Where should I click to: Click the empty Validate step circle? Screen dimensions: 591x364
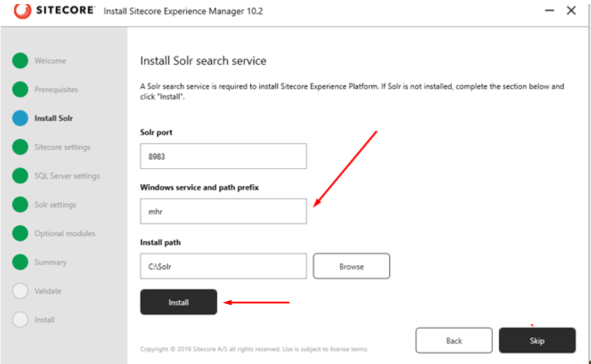point(20,291)
